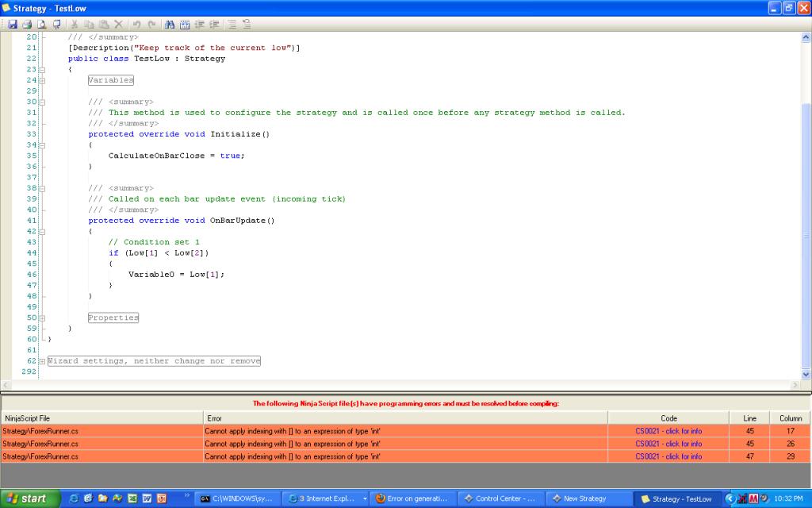
Task: Click the collapsed Variables region box
Action: [111, 80]
